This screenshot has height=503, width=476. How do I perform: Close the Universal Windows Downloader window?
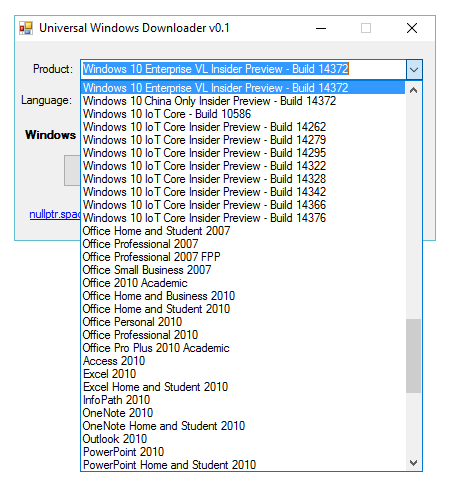tap(412, 28)
